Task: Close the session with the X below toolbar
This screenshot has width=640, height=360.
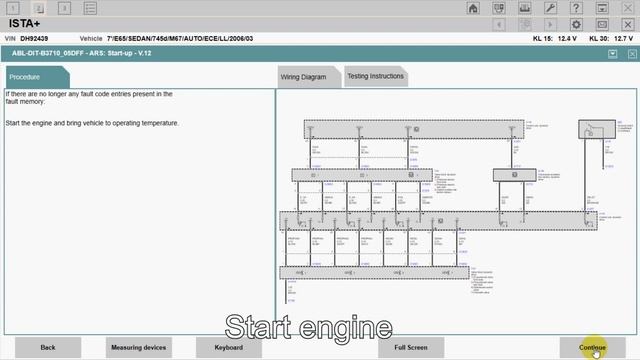Action: point(628,24)
